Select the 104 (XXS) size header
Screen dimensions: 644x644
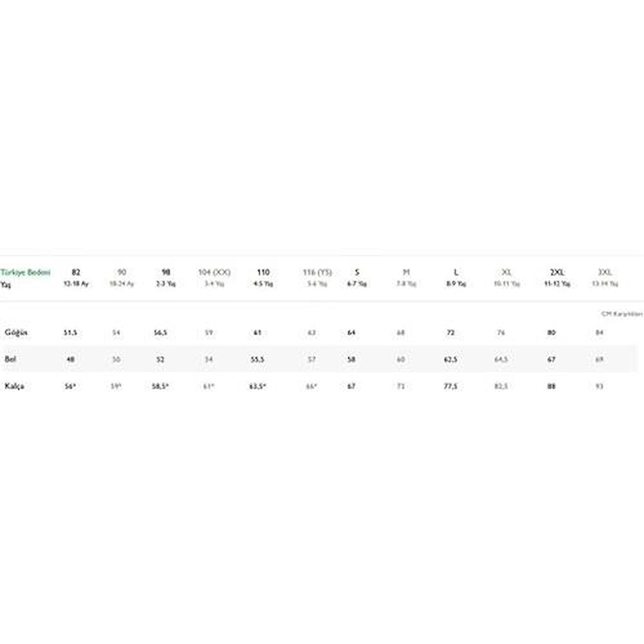tap(214, 272)
